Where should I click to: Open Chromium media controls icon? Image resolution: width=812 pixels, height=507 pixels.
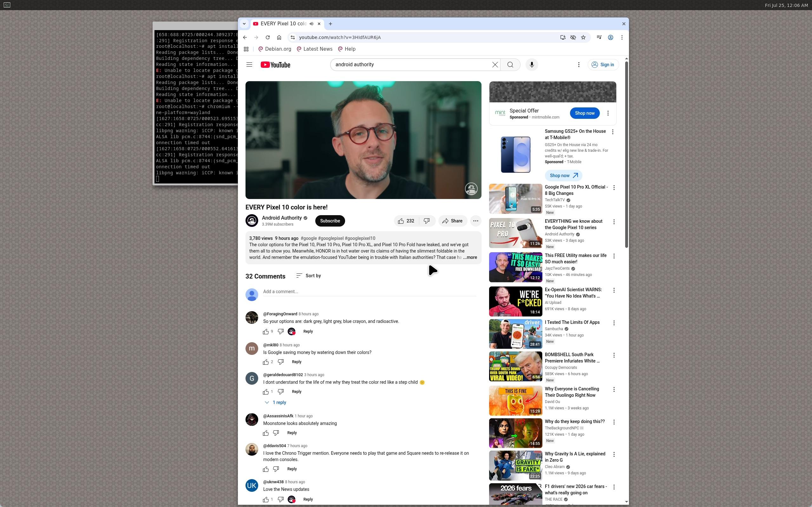click(x=599, y=37)
